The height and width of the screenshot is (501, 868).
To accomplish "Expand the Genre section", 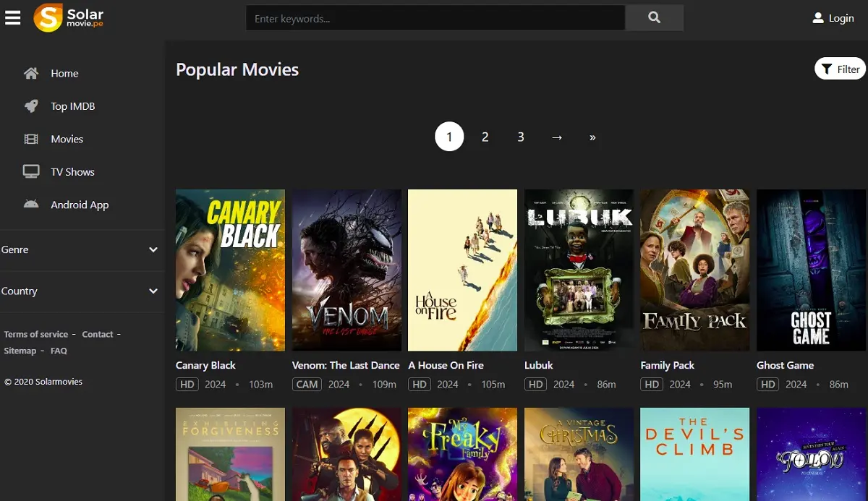I will pos(80,249).
